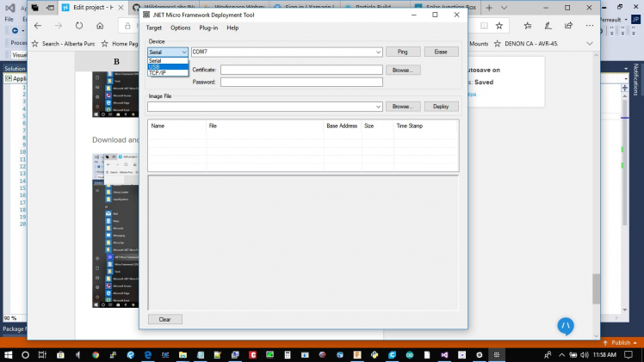Open Microsoft Store from the taskbar
Viewport: 644px width, 362px height.
(x=60, y=354)
